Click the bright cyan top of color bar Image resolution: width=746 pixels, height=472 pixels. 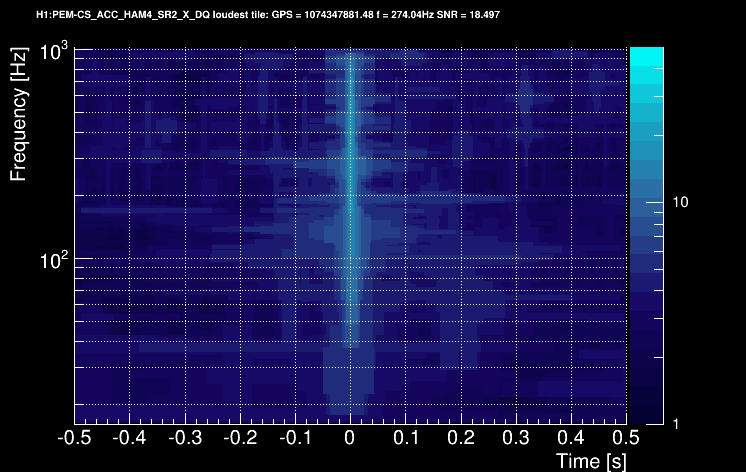tap(647, 56)
